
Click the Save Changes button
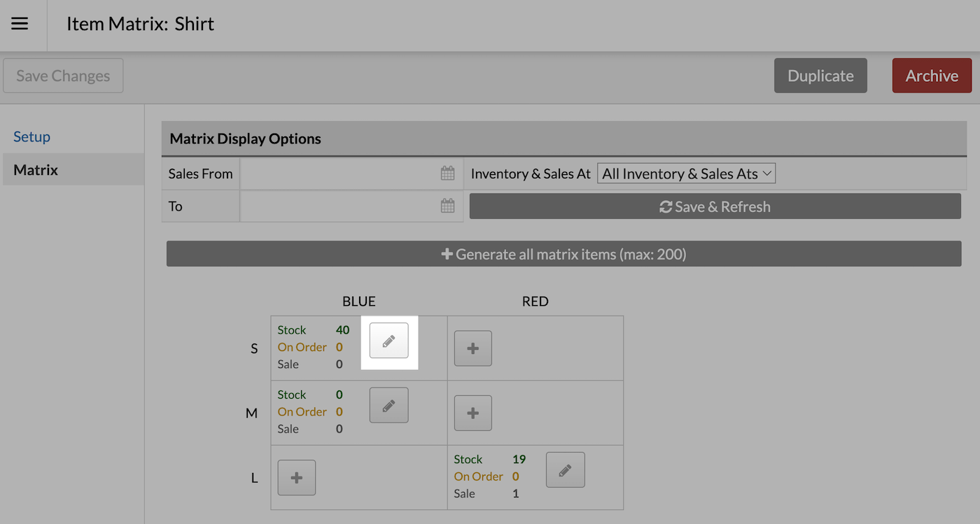pos(63,76)
